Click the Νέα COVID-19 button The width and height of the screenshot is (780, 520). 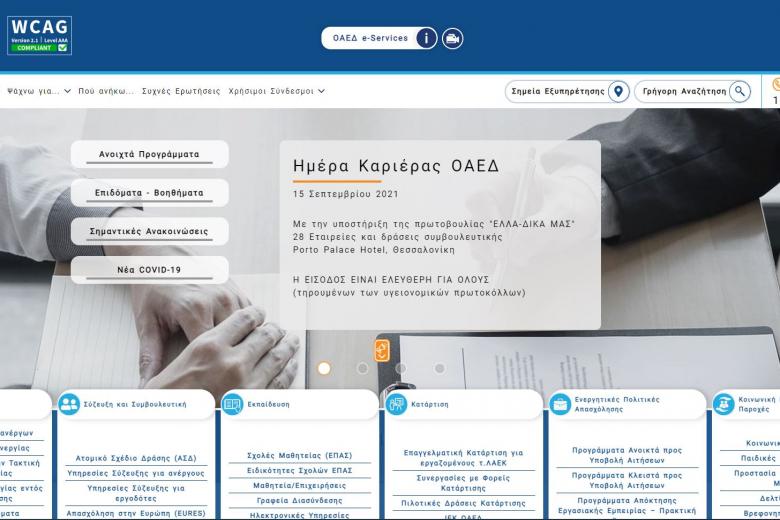(149, 270)
